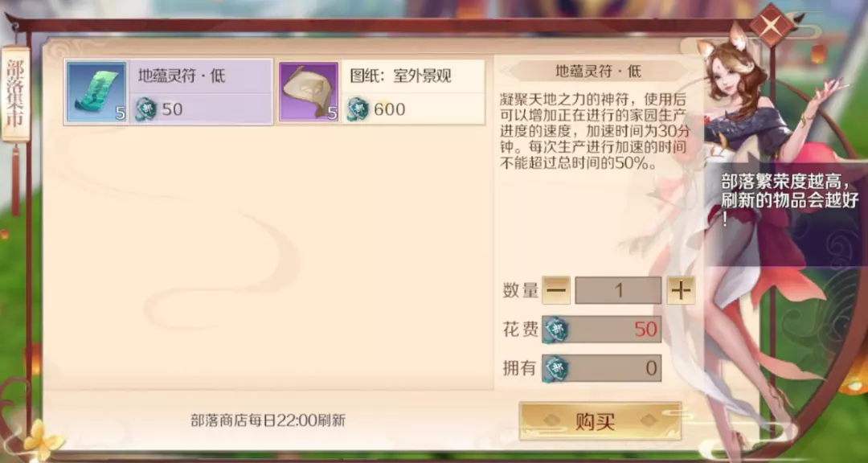The width and height of the screenshot is (868, 463).
Task: Click the tribe coin icon in 拥有 row
Action: (555, 368)
